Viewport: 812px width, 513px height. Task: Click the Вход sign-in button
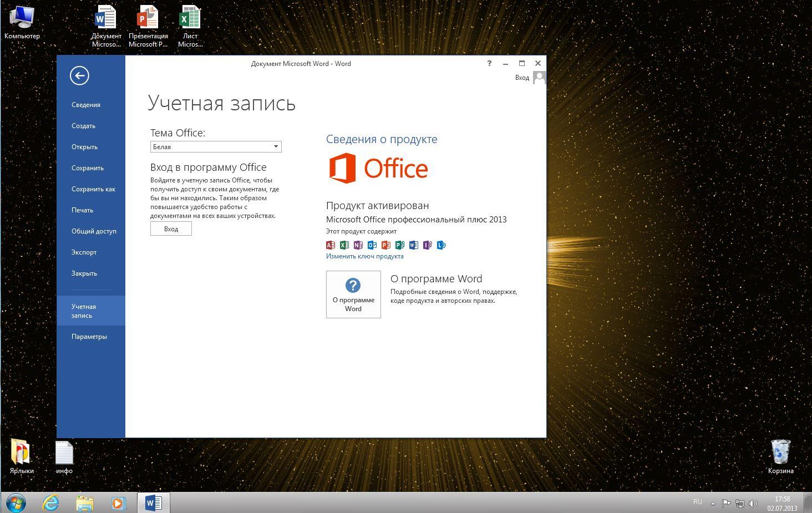(x=171, y=228)
